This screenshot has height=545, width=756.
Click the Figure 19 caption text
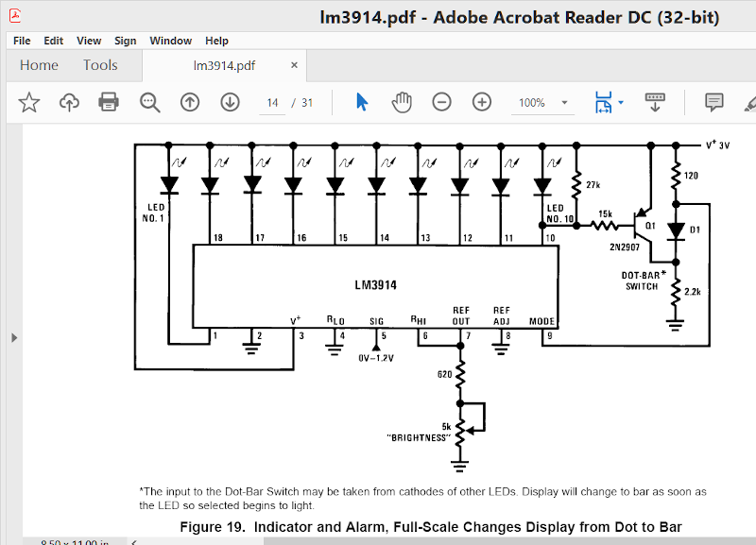pyautogui.click(x=431, y=527)
